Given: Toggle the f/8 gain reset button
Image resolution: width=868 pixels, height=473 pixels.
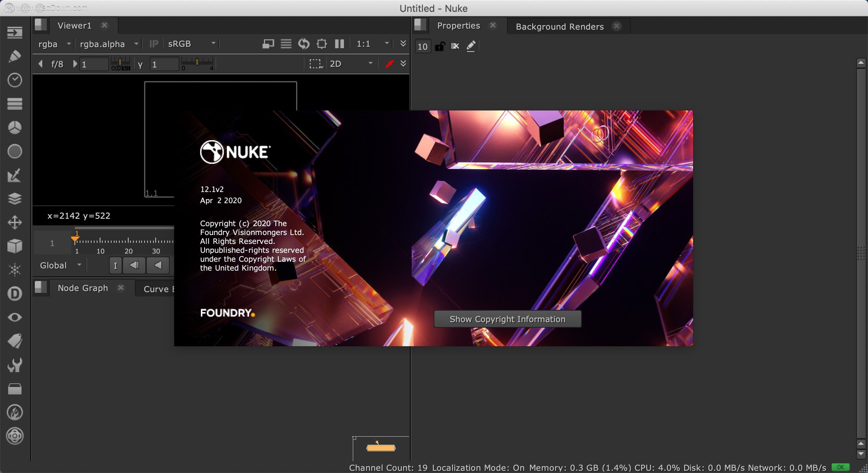Looking at the screenshot, I should (x=57, y=64).
